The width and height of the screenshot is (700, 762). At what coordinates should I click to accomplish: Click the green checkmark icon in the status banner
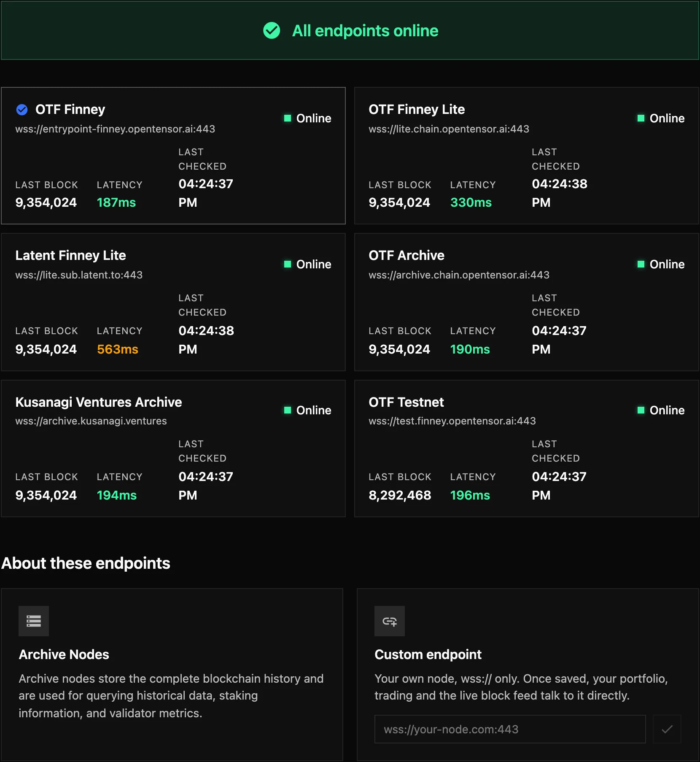click(272, 30)
